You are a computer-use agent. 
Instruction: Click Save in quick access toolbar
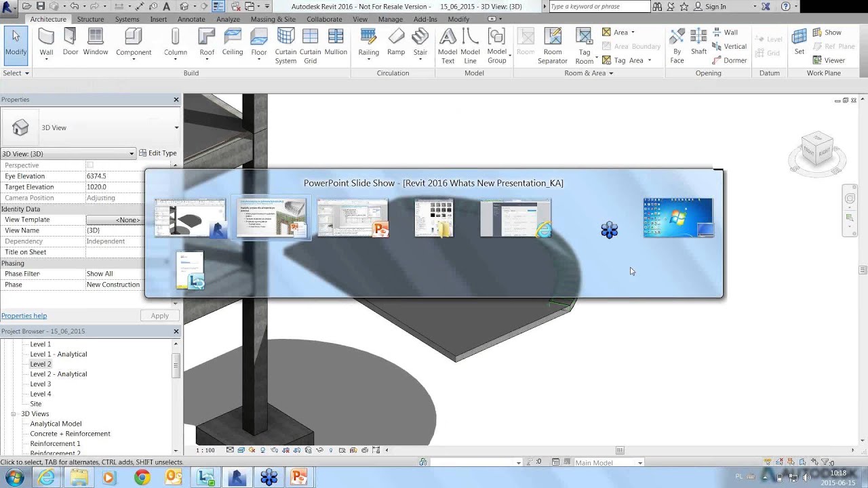tap(40, 6)
